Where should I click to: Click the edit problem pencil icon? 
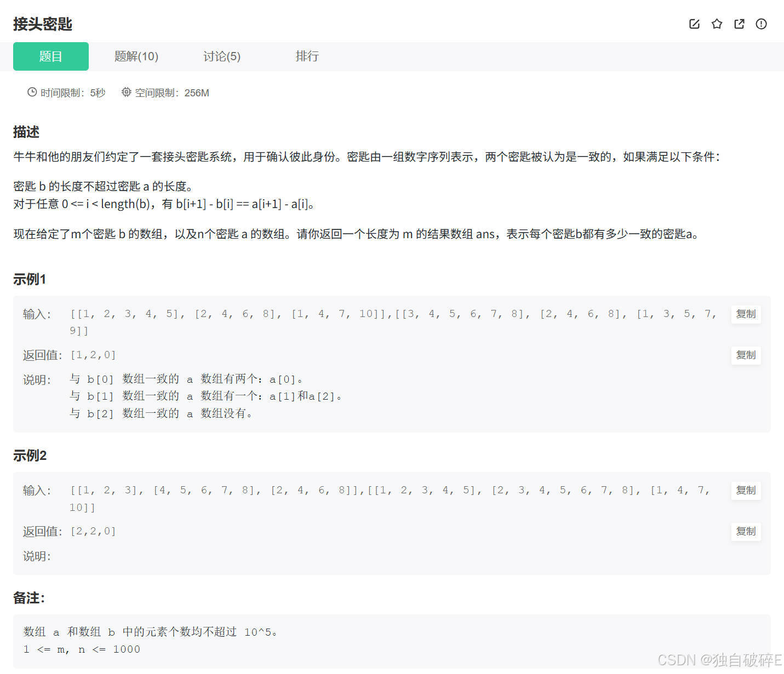coord(694,24)
